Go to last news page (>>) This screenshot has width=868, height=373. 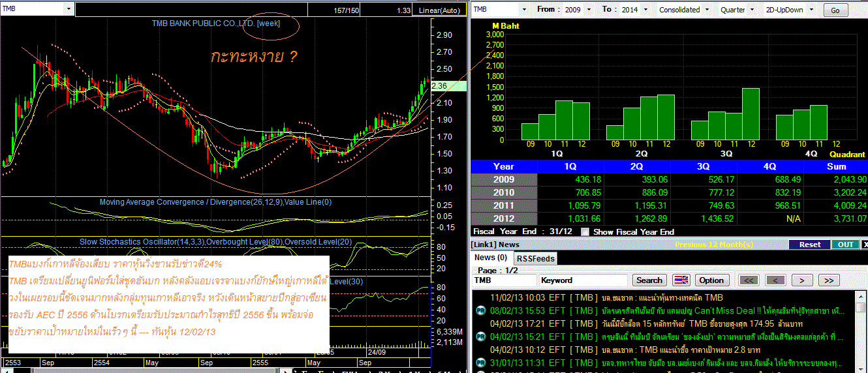(x=828, y=280)
